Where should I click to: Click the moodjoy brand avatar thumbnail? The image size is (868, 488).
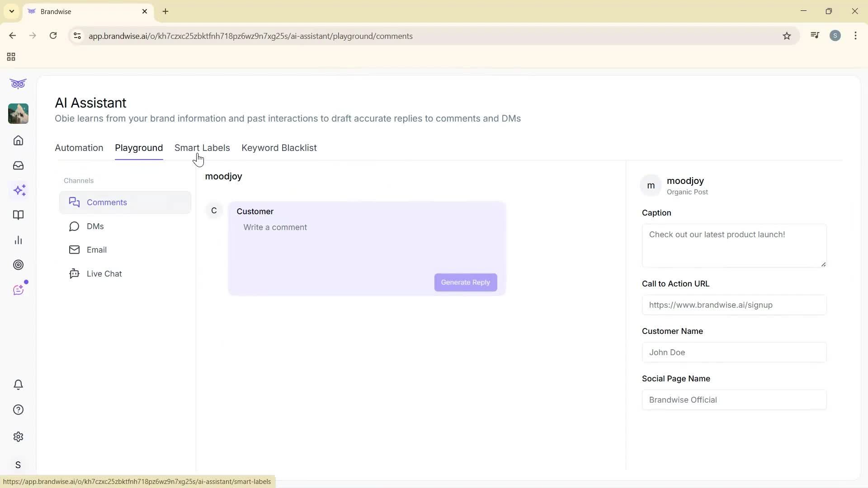pos(18,113)
